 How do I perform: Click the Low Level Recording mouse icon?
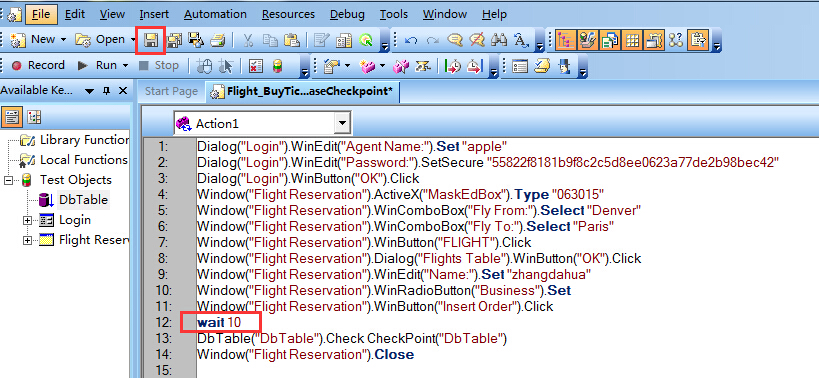[204, 66]
